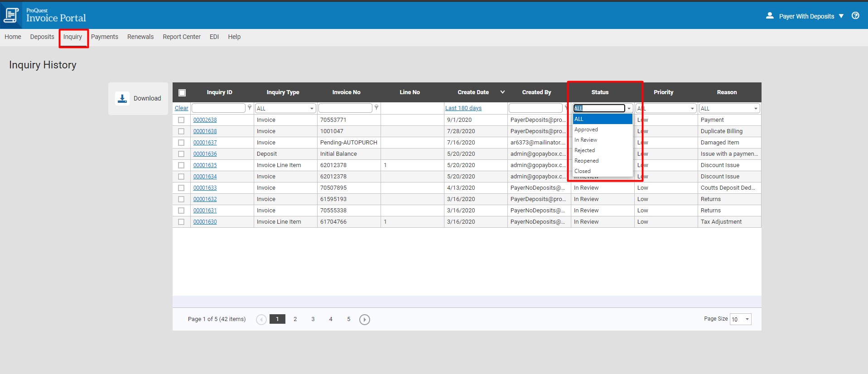868x374 pixels.
Task: Go to page 4
Action: tap(331, 319)
